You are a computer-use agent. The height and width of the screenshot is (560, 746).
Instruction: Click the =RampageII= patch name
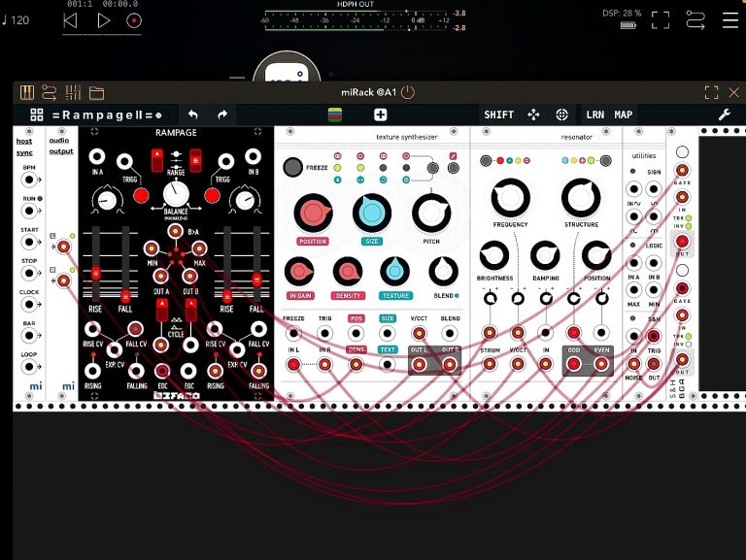pos(107,115)
